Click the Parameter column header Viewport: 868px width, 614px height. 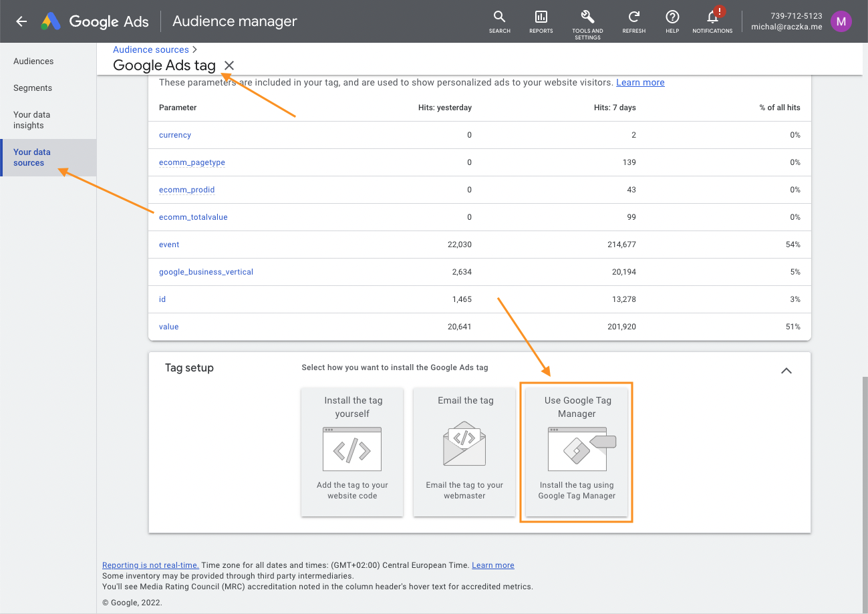click(178, 108)
